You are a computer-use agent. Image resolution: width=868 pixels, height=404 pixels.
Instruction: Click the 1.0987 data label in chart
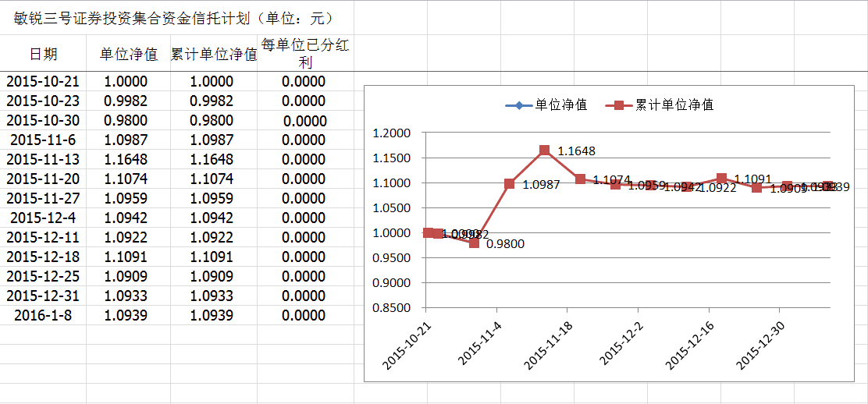coord(542,185)
